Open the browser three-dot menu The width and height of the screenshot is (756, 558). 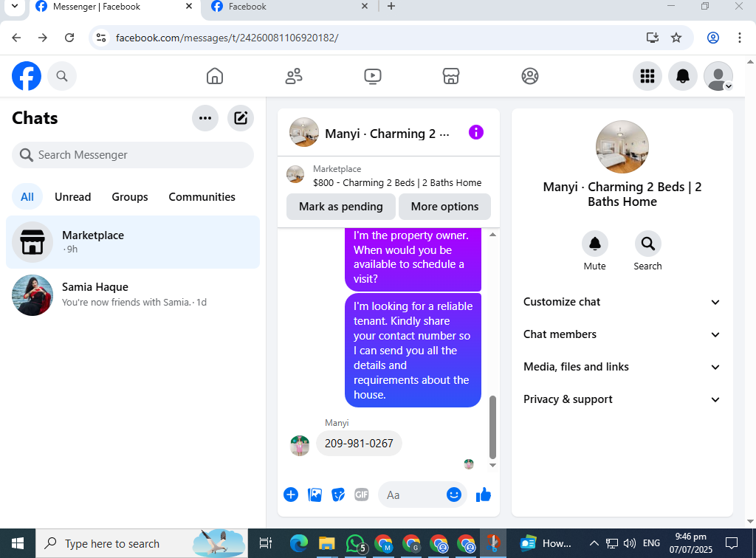(739, 38)
